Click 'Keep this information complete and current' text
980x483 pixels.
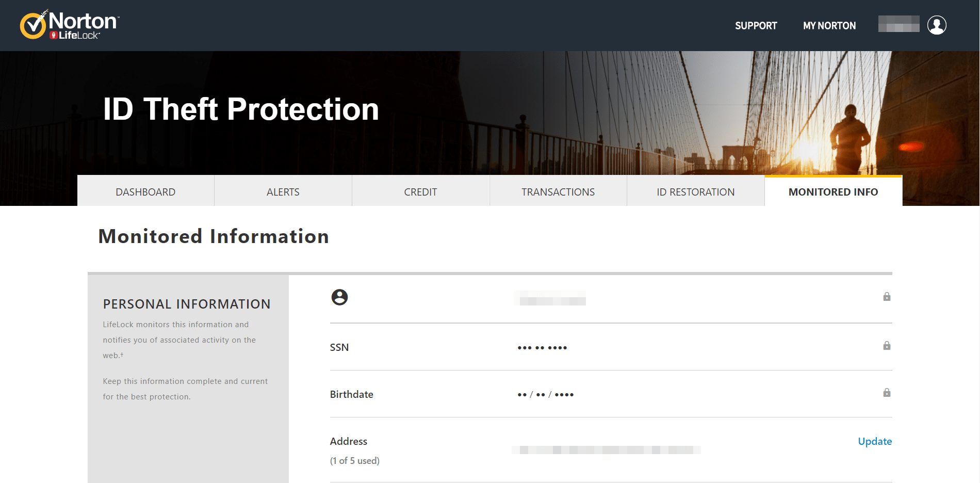186,389
